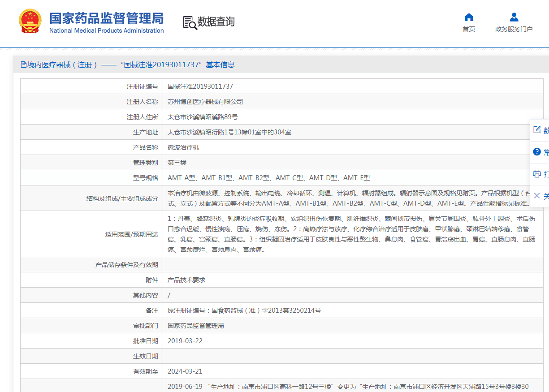Click the page title 境内医疗器械（注册）基本信息
The height and width of the screenshot is (392, 549).
tap(131, 65)
